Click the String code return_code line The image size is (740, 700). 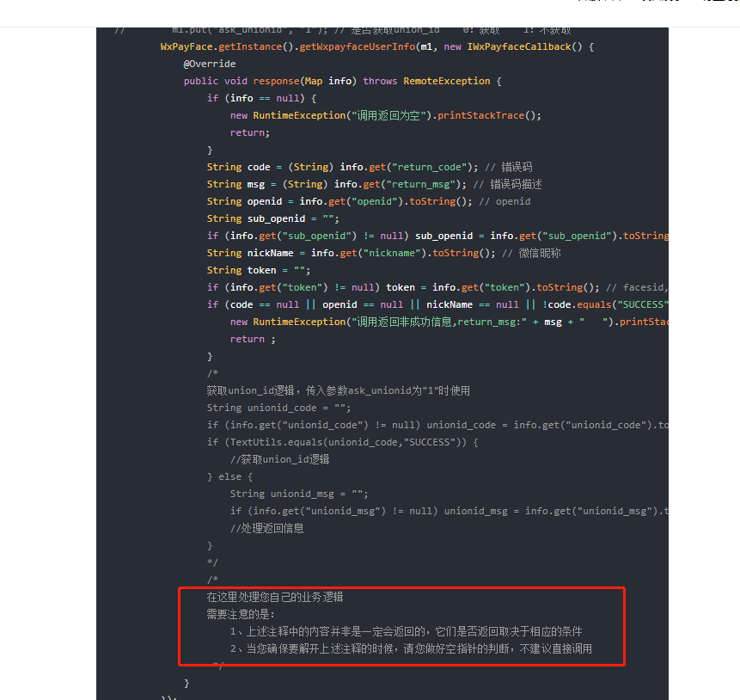point(370,167)
